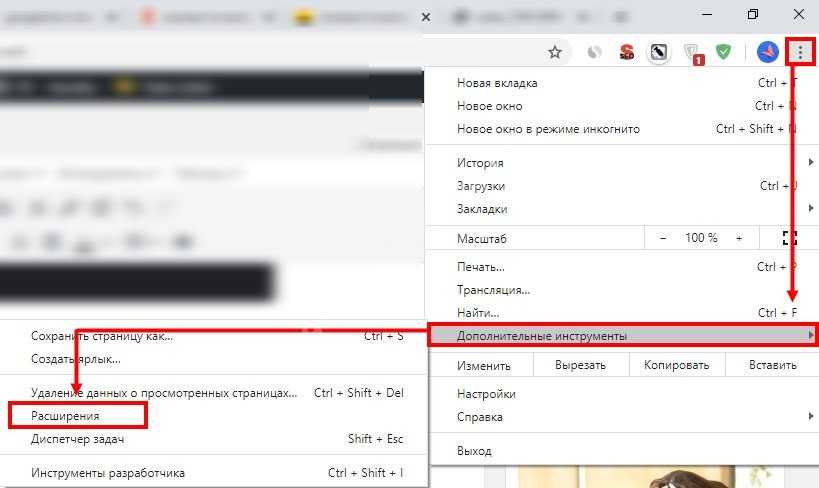Click the Копировать button
This screenshot has width=819, height=488.
(x=676, y=365)
